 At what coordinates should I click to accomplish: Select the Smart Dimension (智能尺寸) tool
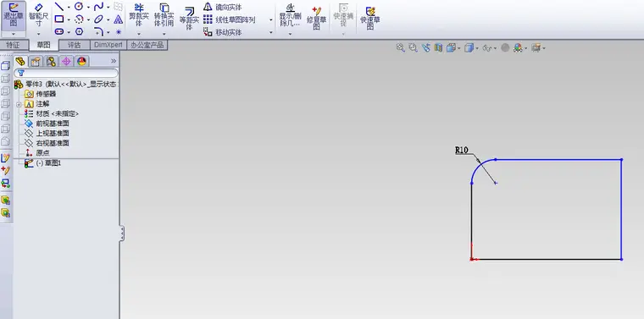click(x=39, y=15)
